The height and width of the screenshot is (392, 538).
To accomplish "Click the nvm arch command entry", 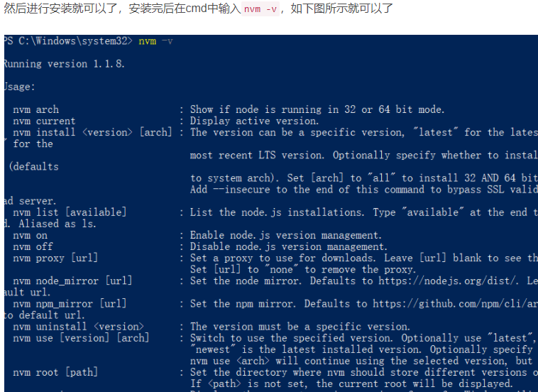I will tap(35, 109).
